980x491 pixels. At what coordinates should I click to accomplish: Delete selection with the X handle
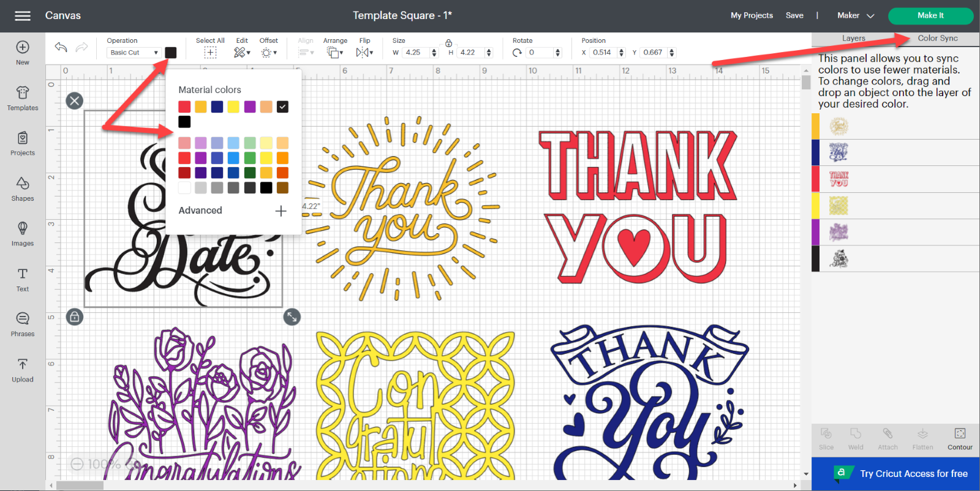point(75,101)
